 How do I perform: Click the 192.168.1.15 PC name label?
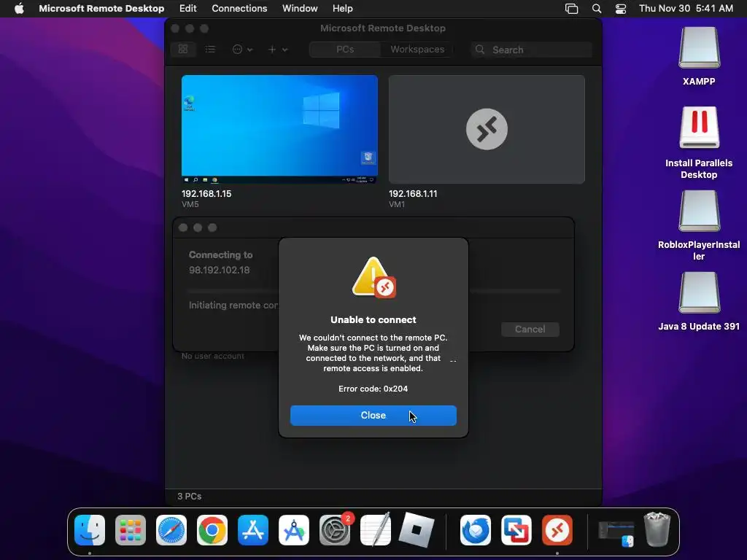pyautogui.click(x=206, y=194)
